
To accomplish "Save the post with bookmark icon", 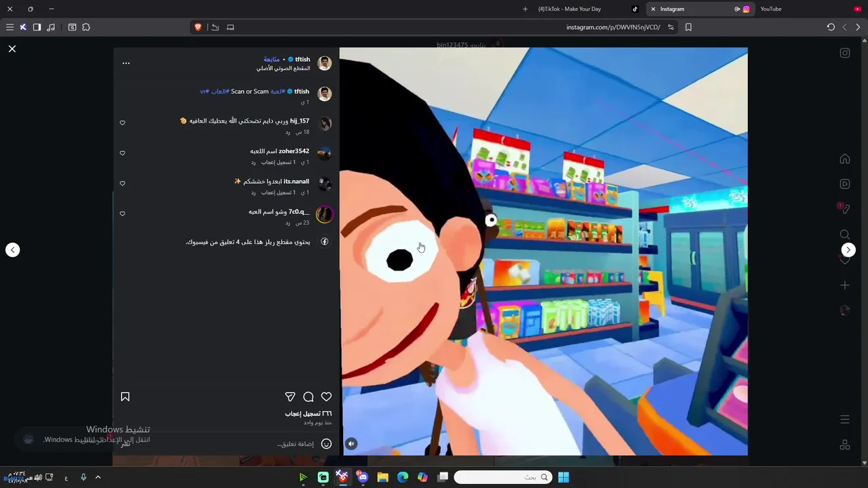I will [x=125, y=396].
